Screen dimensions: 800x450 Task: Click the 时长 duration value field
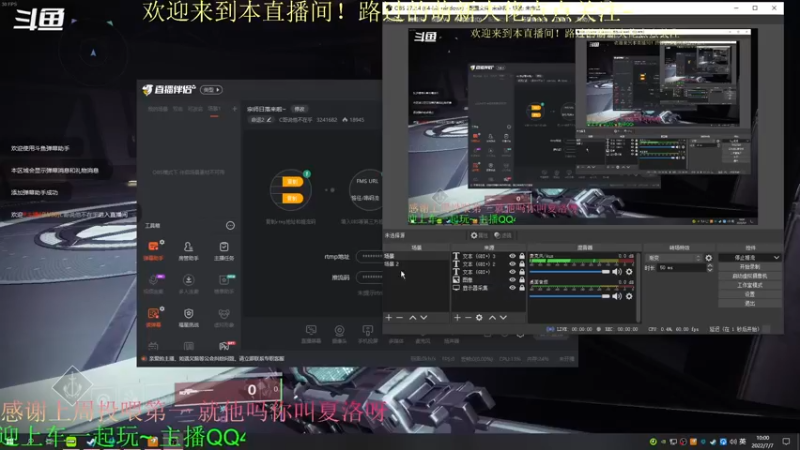(682, 268)
